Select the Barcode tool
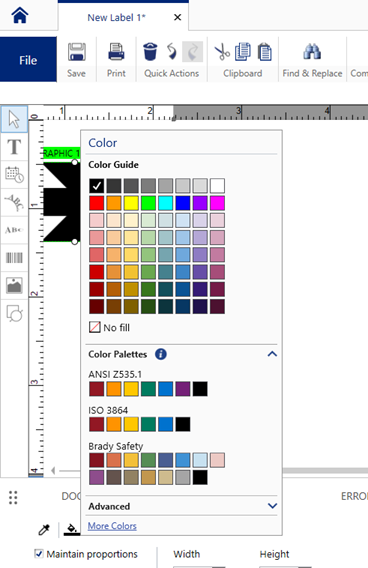The width and height of the screenshot is (368, 568). coord(14,258)
